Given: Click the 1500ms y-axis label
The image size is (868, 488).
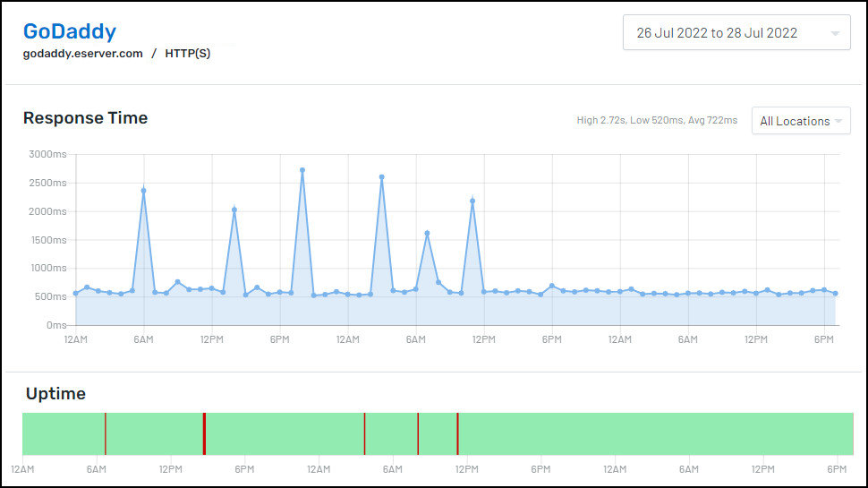Looking at the screenshot, I should 47,240.
